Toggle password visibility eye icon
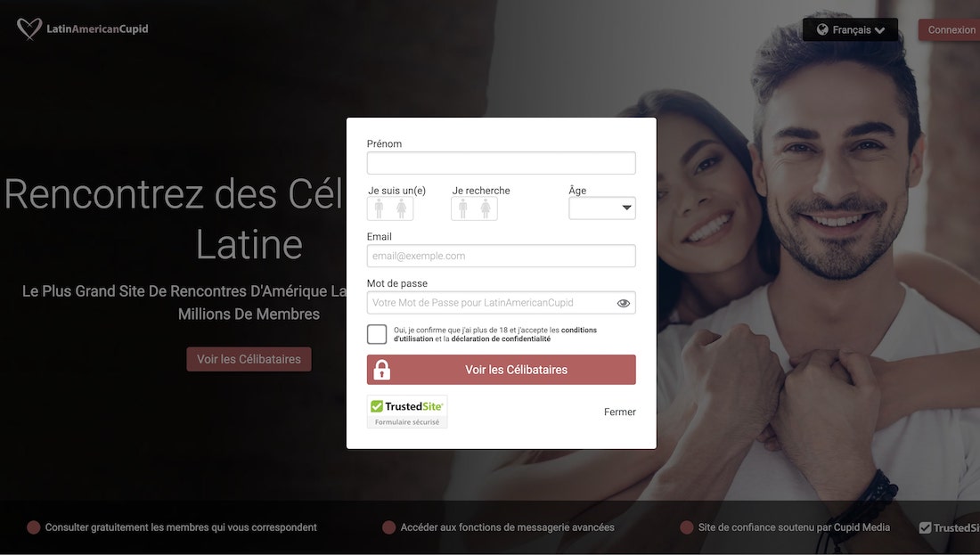The image size is (980, 555). (623, 303)
